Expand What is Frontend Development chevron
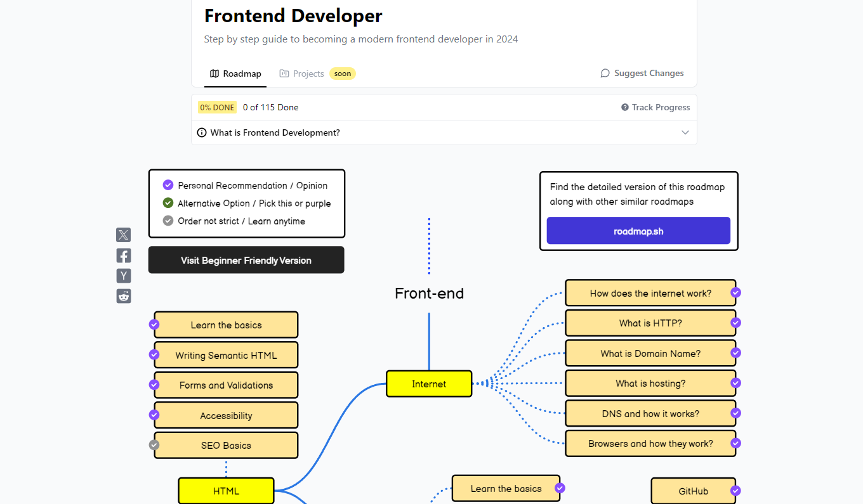Viewport: 863px width, 504px height. point(685,132)
